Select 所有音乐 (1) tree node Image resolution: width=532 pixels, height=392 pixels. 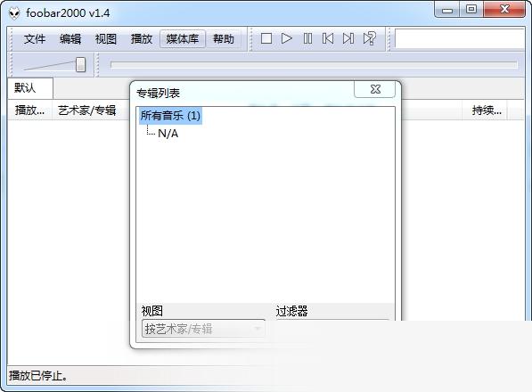point(170,116)
